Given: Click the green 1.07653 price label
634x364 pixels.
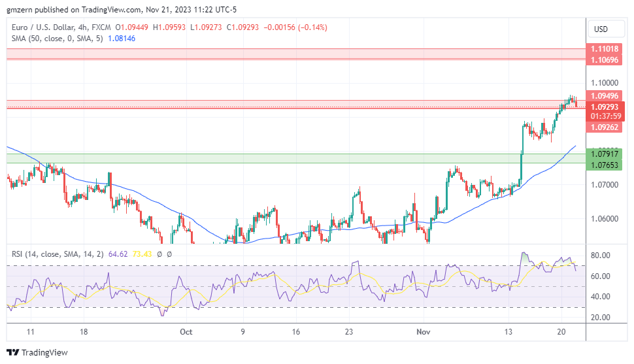Looking at the screenshot, I should (x=605, y=165).
